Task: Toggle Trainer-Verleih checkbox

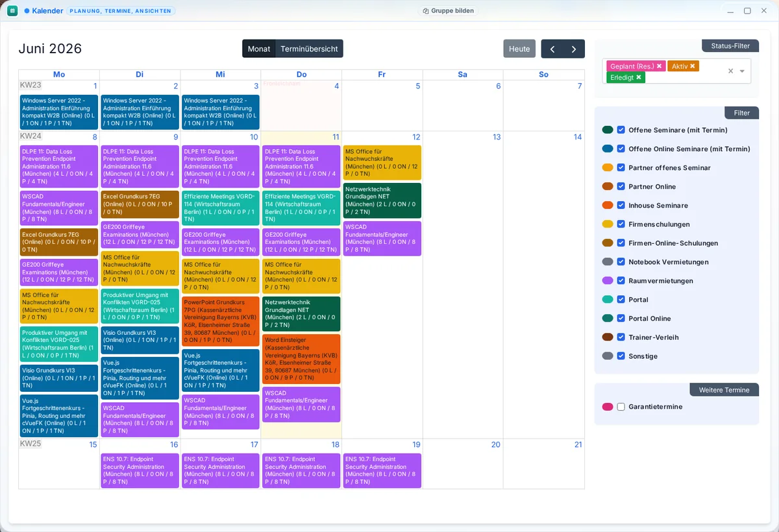Action: 621,337
